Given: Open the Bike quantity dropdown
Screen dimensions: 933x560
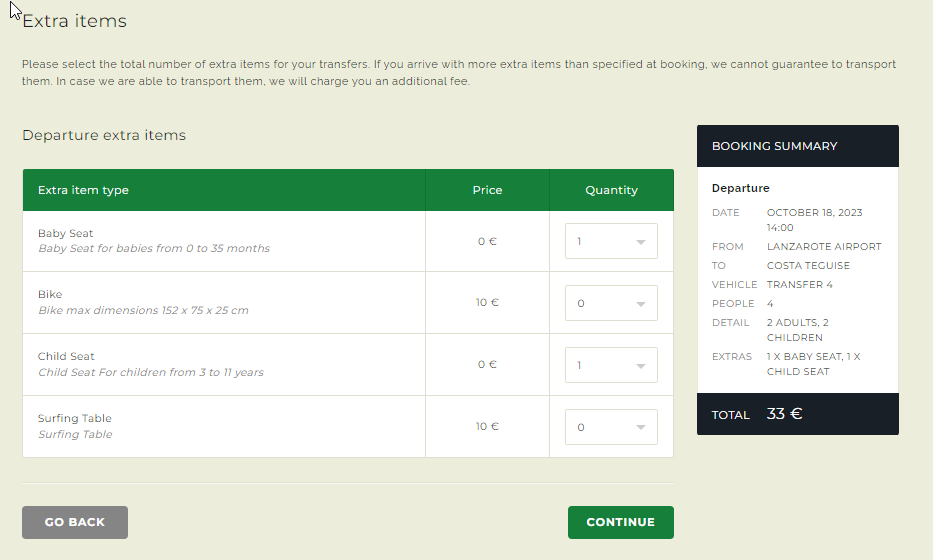Looking at the screenshot, I should [x=611, y=303].
